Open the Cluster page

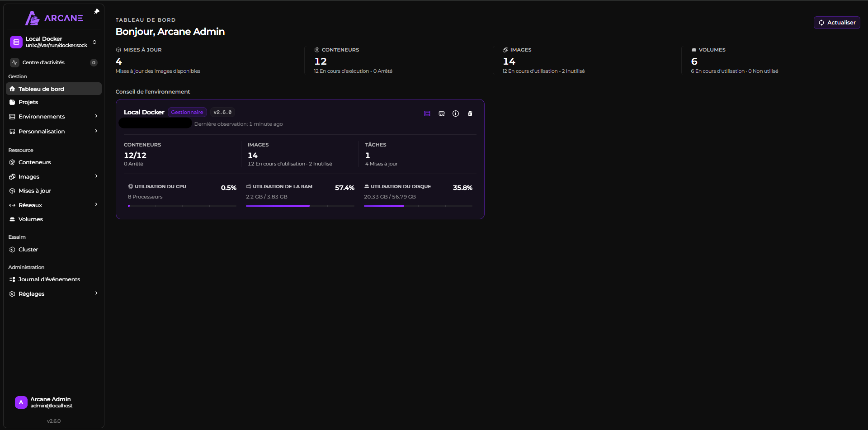tap(53, 250)
